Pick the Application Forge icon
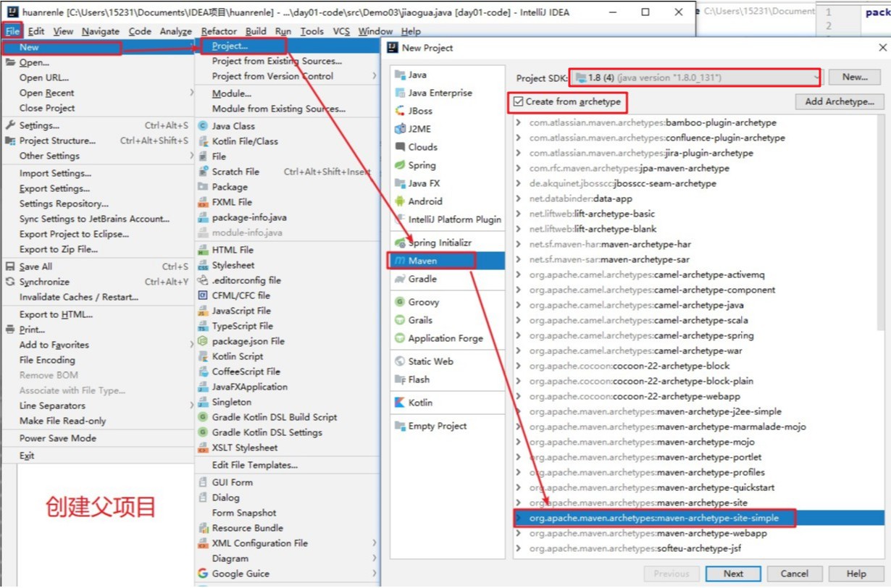Viewport: 891px width, 588px height. coord(400,338)
